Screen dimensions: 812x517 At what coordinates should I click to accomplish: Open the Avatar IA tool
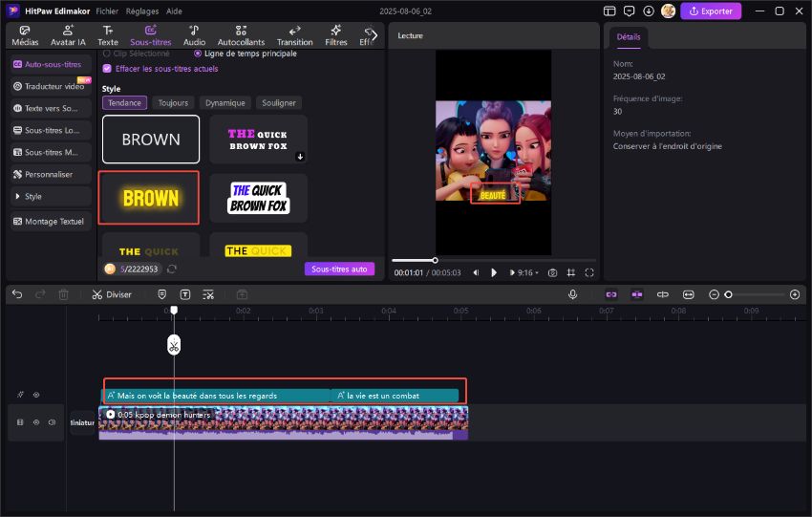click(x=68, y=35)
